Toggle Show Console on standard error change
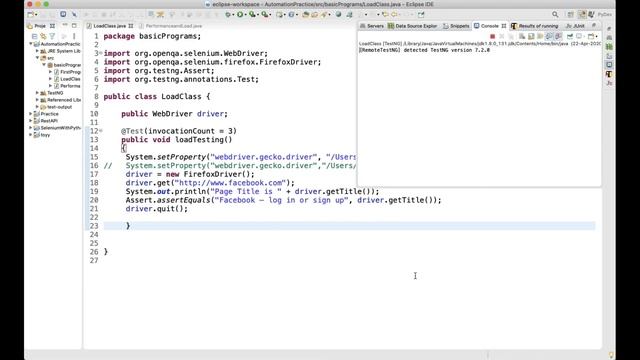The height and width of the screenshot is (360, 640). click(558, 36)
